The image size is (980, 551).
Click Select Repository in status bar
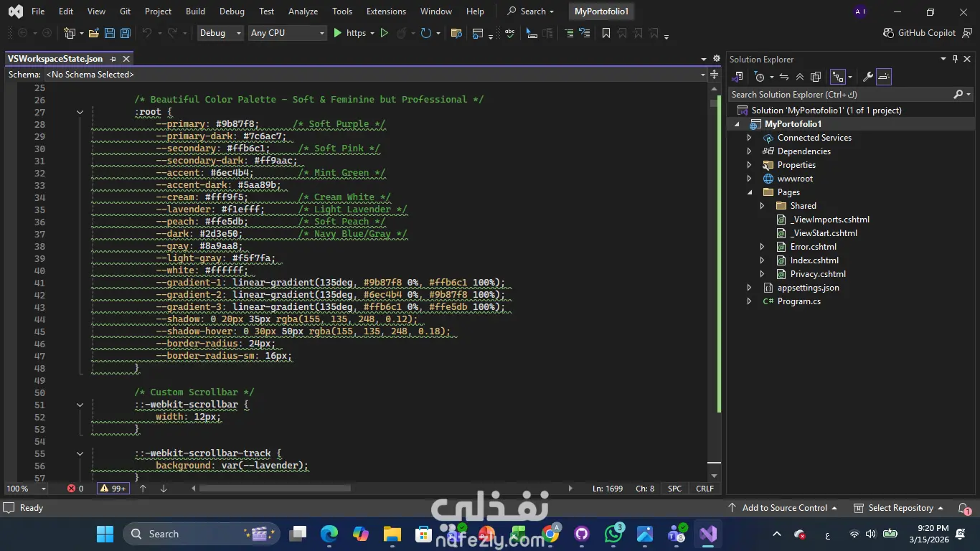(x=898, y=508)
